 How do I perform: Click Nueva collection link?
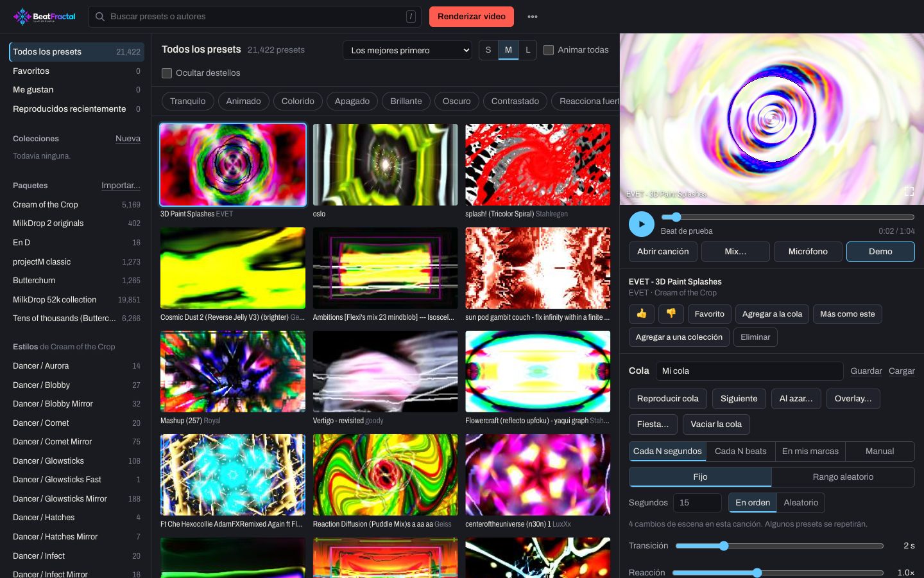point(128,139)
